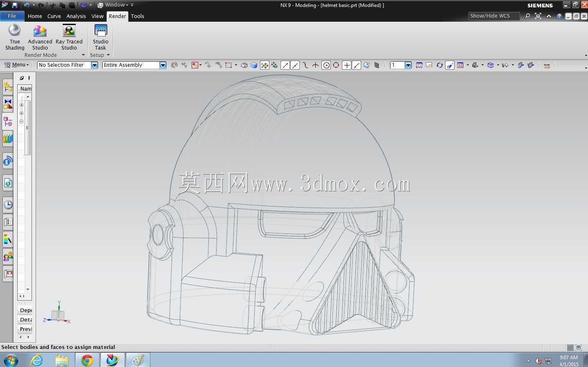Open the System Scenes sidebar tab
Screen dimensions: 588x367
(8, 274)
